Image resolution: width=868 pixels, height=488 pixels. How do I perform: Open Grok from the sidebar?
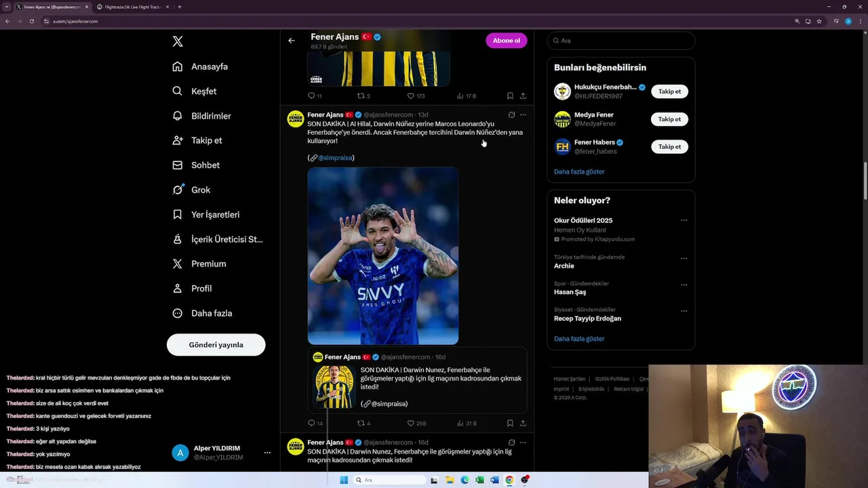tap(191, 190)
